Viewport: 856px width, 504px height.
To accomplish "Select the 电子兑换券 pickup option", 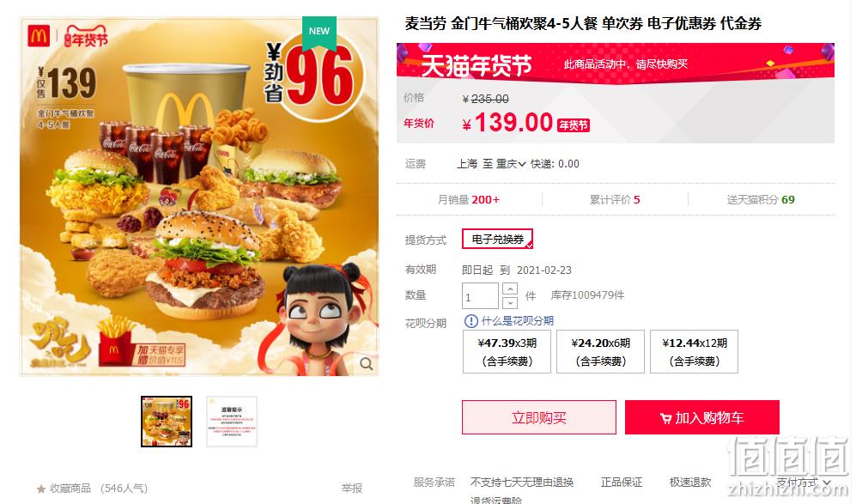I will [497, 240].
